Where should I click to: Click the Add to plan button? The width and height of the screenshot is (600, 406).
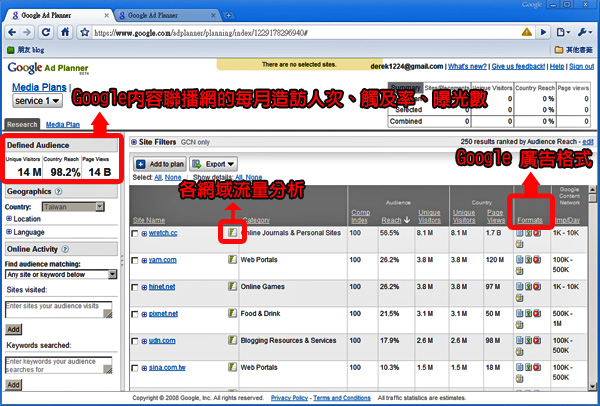point(160,164)
